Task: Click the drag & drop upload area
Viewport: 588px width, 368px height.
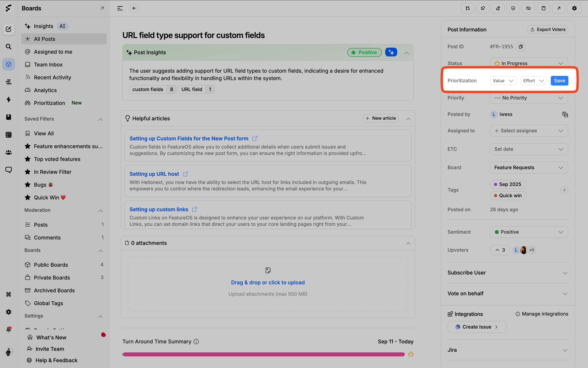Action: pyautogui.click(x=268, y=283)
